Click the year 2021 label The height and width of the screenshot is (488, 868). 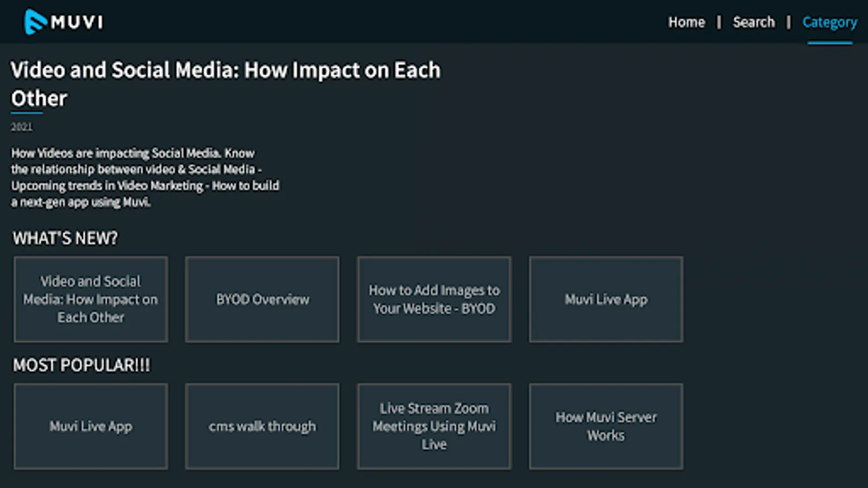pyautogui.click(x=22, y=127)
